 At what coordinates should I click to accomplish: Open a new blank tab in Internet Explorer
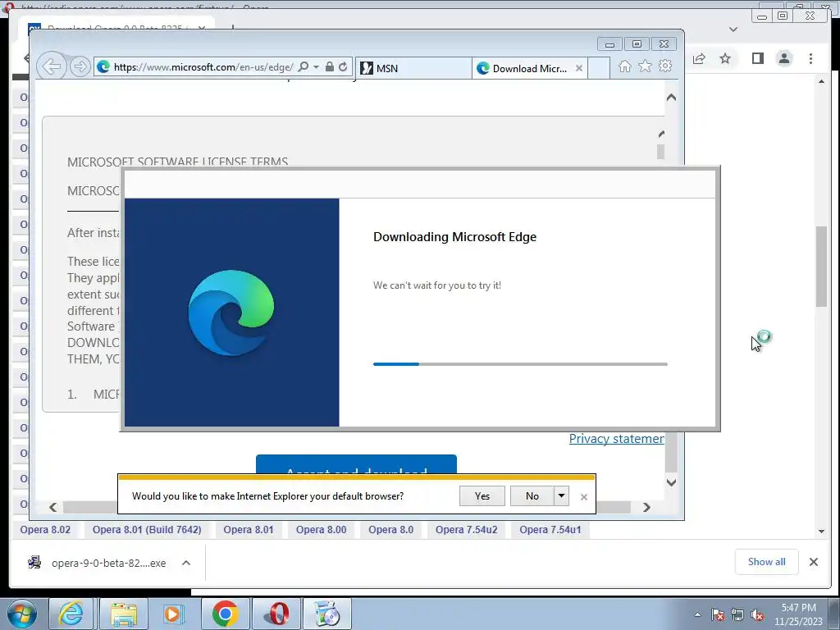pyautogui.click(x=598, y=68)
